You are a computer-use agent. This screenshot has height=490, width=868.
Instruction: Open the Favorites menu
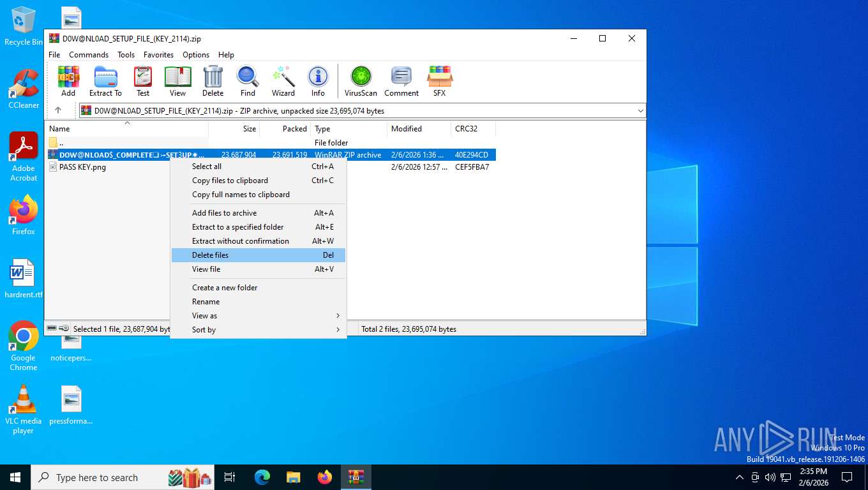click(x=158, y=55)
